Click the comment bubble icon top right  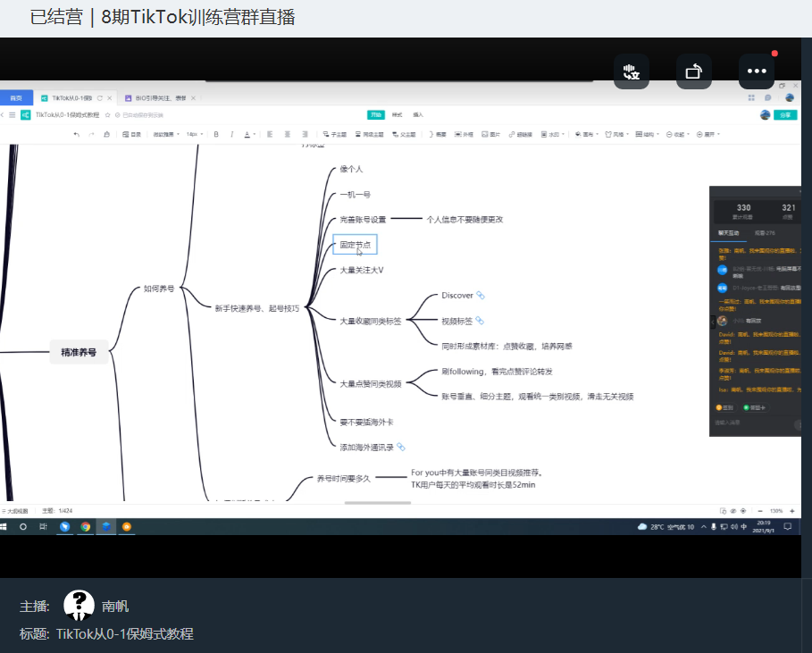(768, 98)
